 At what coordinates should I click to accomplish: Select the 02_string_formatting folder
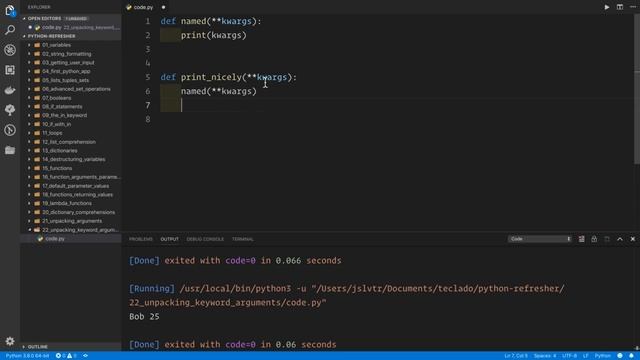point(67,54)
